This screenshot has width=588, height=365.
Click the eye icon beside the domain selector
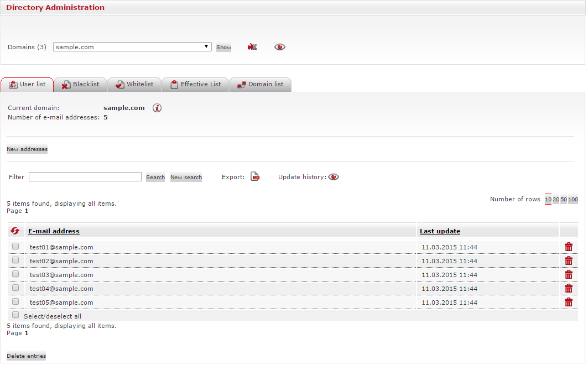(280, 47)
